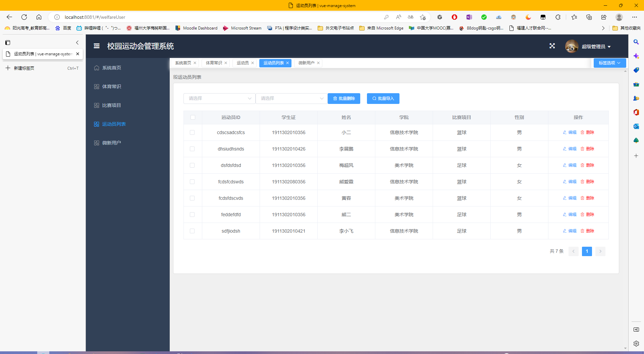Open the Edge sidebar search icon
644x354 pixels.
point(636,42)
